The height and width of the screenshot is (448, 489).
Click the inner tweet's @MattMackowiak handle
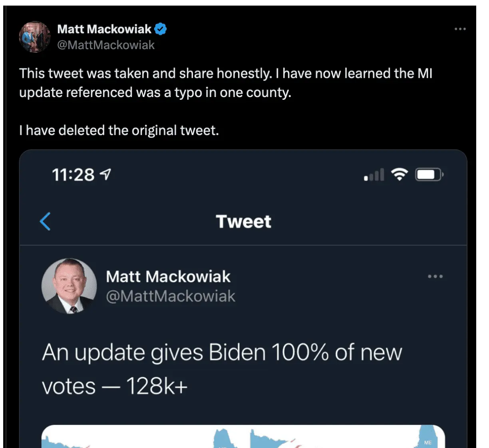pos(171,296)
